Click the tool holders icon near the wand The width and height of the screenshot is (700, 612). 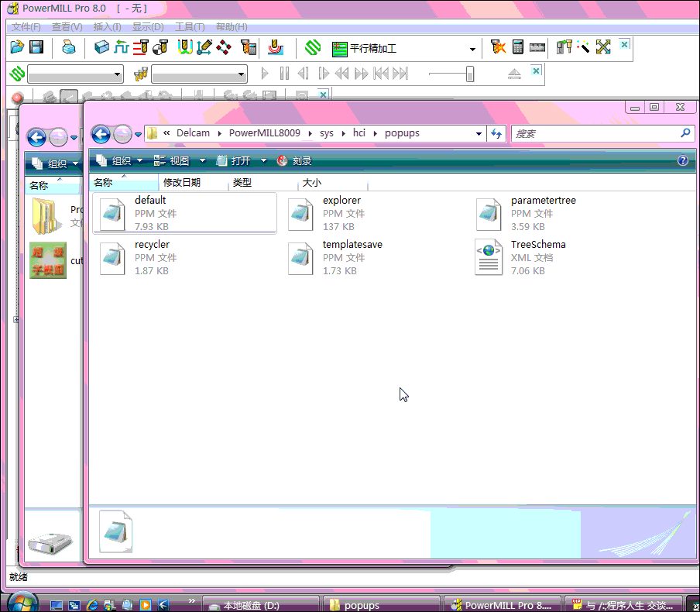coord(564,46)
